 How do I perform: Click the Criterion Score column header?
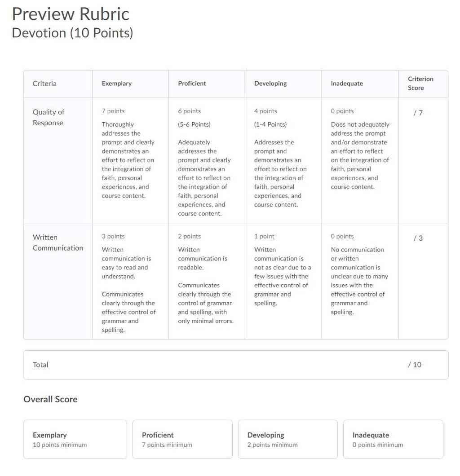420,84
